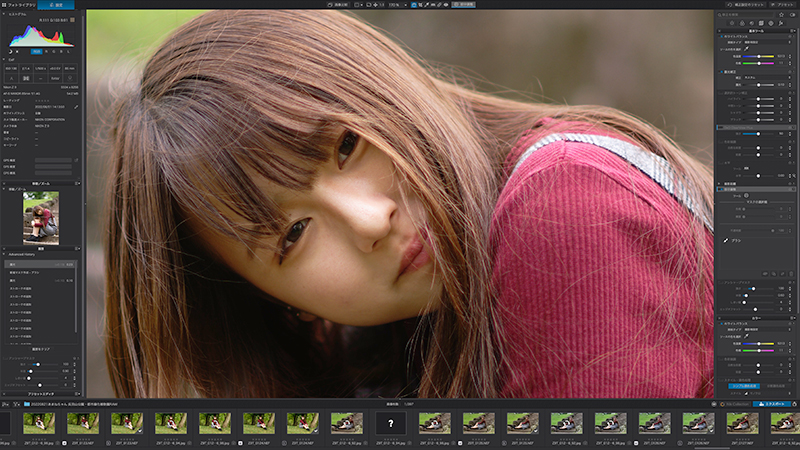The width and height of the screenshot is (800, 450).
Task: Open the Geometry tools category icon
Action: coord(761,23)
